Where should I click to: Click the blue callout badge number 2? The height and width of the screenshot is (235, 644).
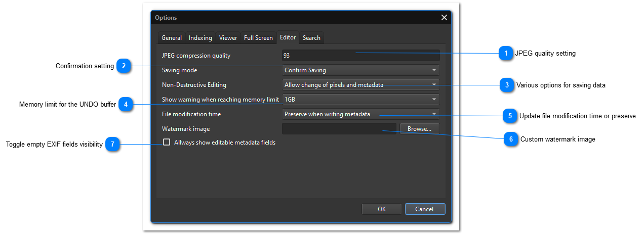124,66
